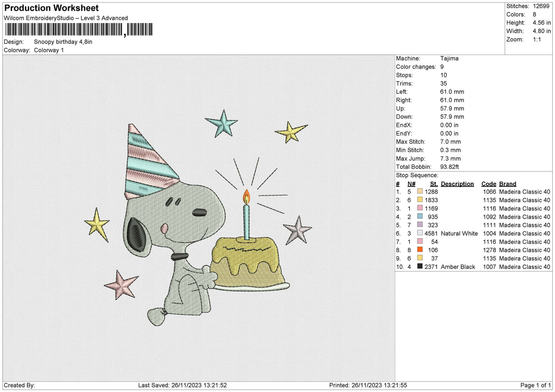The image size is (555, 392).
Task: Click the 'Brand' column header
Action: coord(507,184)
